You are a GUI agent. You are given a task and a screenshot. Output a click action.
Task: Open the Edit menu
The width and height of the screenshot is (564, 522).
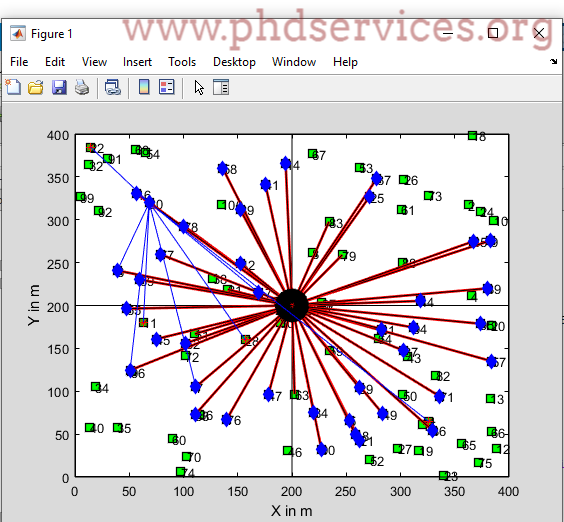point(55,62)
